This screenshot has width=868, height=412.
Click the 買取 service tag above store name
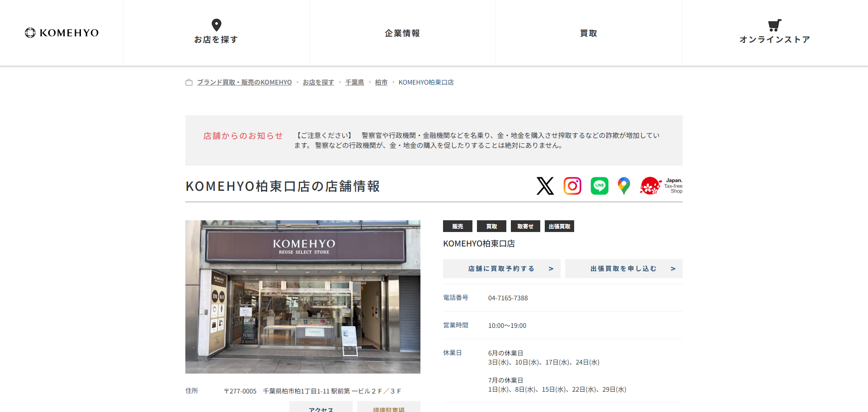click(x=491, y=226)
